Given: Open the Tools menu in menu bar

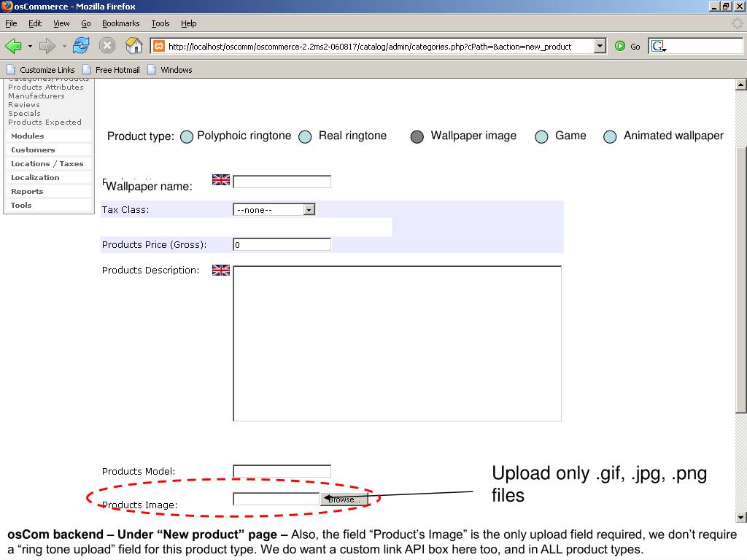Looking at the screenshot, I should point(160,23).
